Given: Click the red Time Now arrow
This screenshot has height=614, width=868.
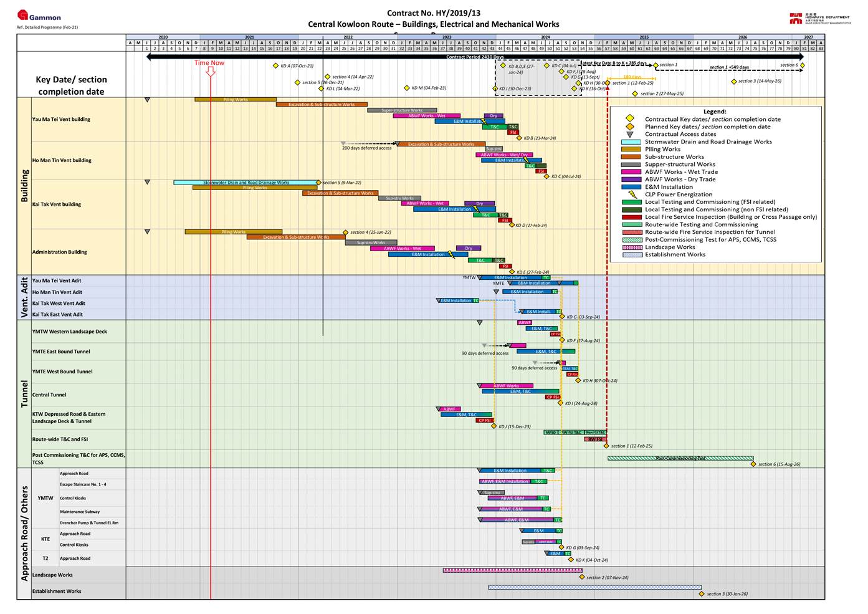Looking at the screenshot, I should click(211, 72).
